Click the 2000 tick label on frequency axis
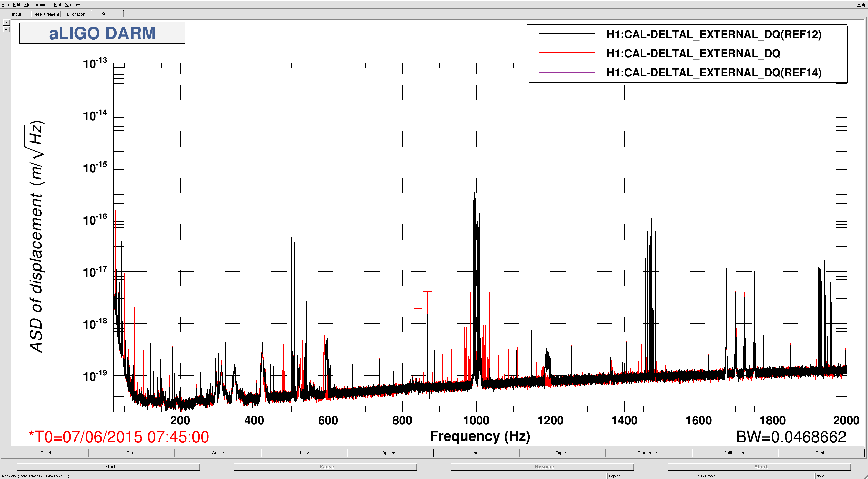Viewport: 868px width, 479px height. (x=847, y=420)
